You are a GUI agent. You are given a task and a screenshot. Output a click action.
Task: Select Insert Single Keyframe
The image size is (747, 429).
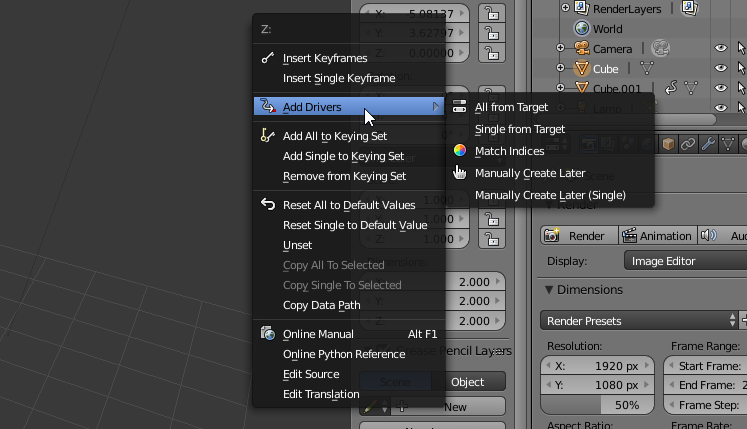339,78
